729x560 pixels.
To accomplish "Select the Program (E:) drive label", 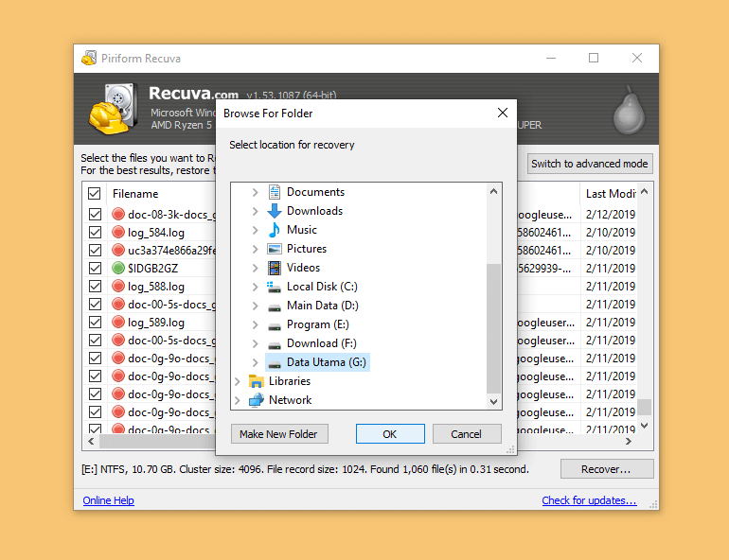I will 317,324.
